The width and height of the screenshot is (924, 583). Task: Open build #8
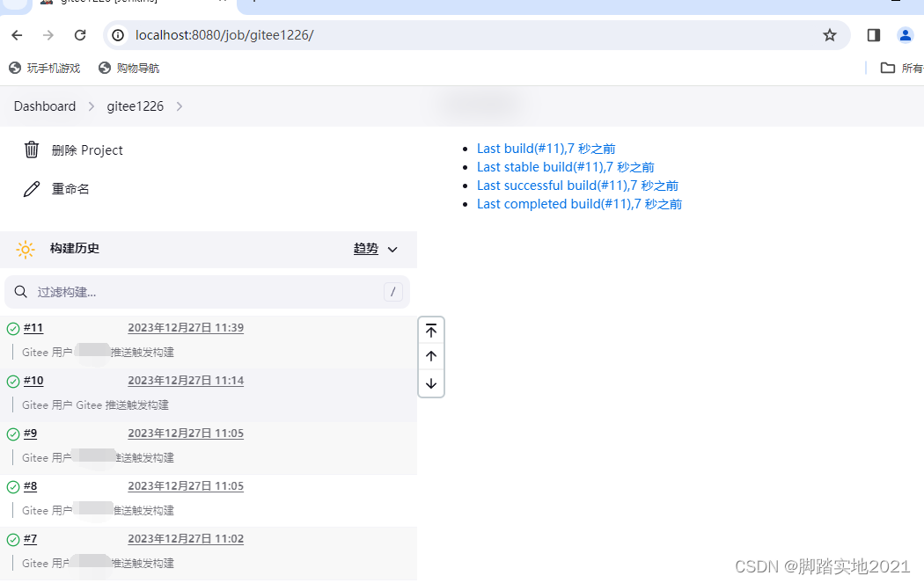click(x=30, y=486)
